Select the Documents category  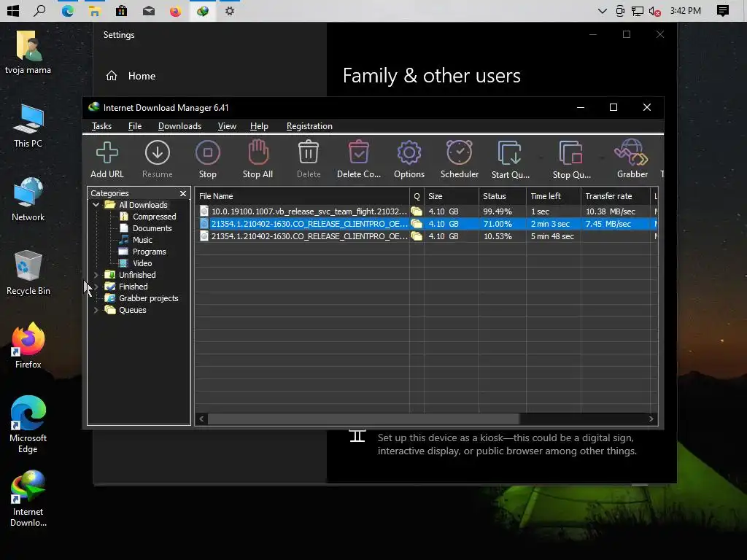(x=152, y=228)
